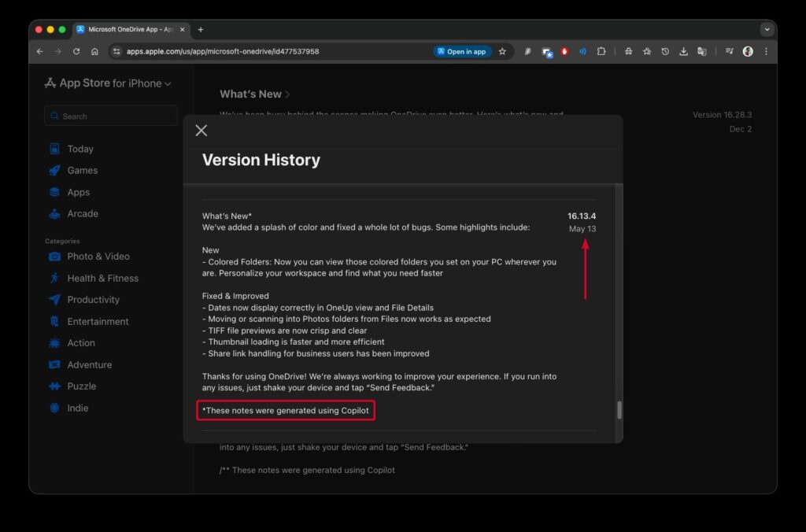The width and height of the screenshot is (806, 532).
Task: Select the Puzzle category
Action: point(81,386)
